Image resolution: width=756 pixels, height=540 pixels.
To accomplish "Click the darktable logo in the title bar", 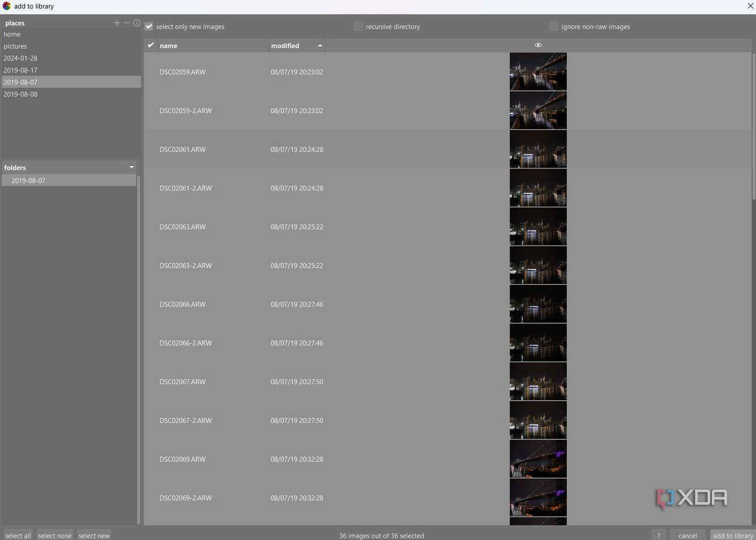I will (x=7, y=6).
